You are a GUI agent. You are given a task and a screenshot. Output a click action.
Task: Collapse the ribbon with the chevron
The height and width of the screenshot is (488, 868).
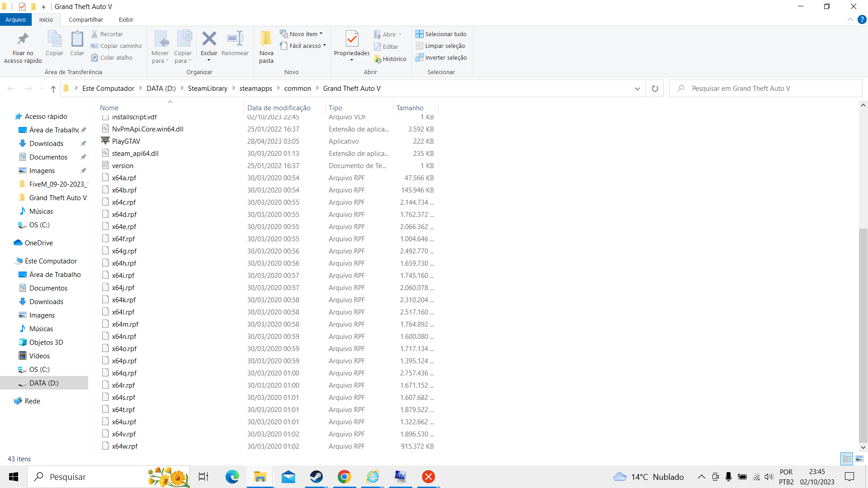point(850,19)
